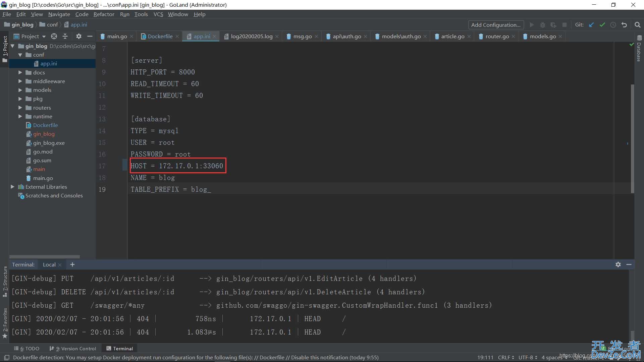This screenshot has width=644, height=362.
Task: Click the local terminal label tab
Action: tap(49, 264)
